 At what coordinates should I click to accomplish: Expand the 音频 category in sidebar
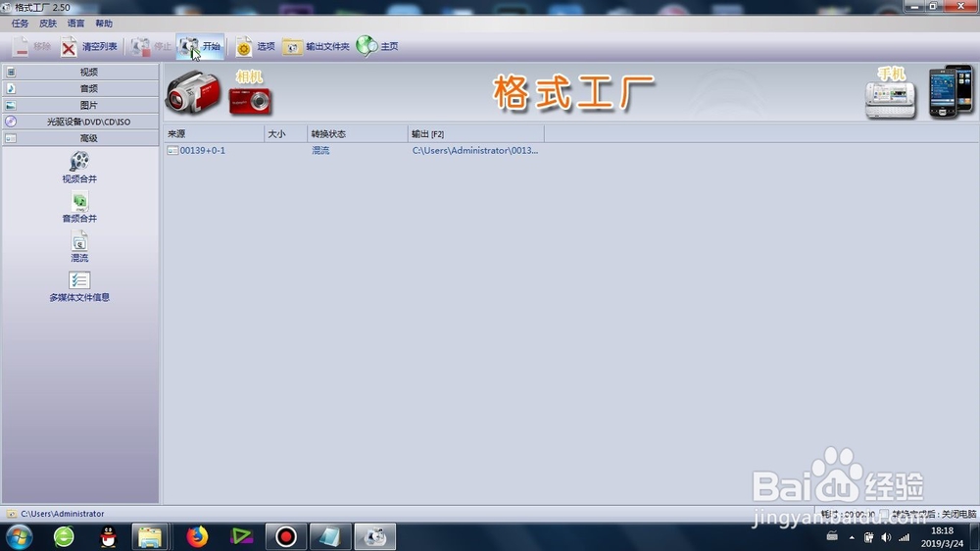click(80, 89)
